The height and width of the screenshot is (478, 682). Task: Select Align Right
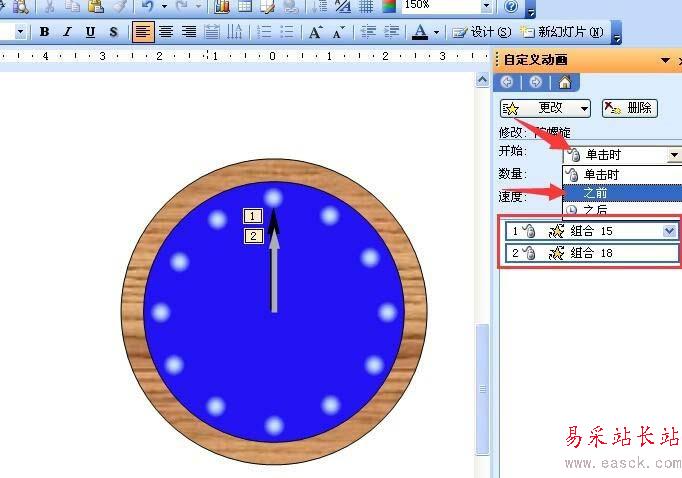pos(189,32)
